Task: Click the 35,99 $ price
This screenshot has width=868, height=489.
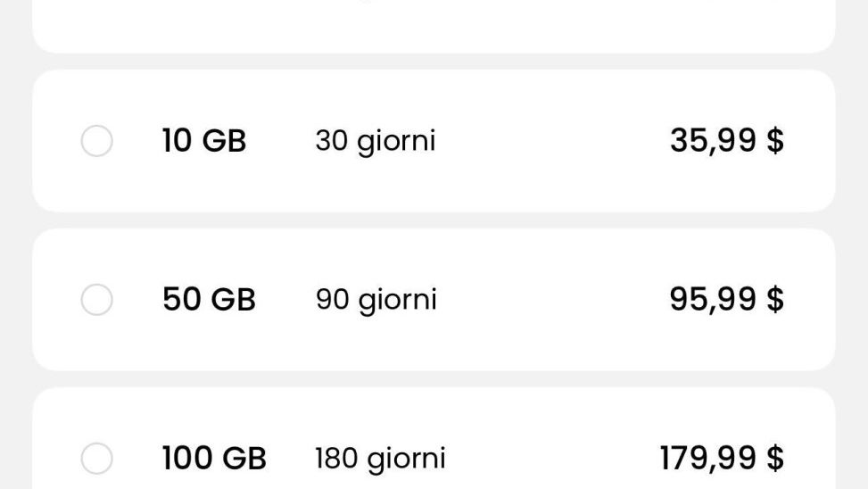Action: coord(726,141)
